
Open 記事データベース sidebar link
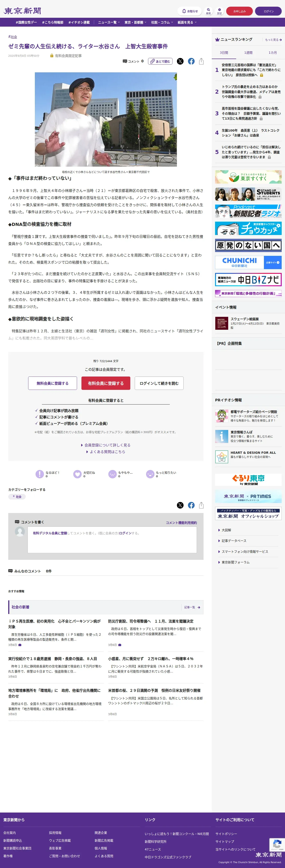click(234, 541)
